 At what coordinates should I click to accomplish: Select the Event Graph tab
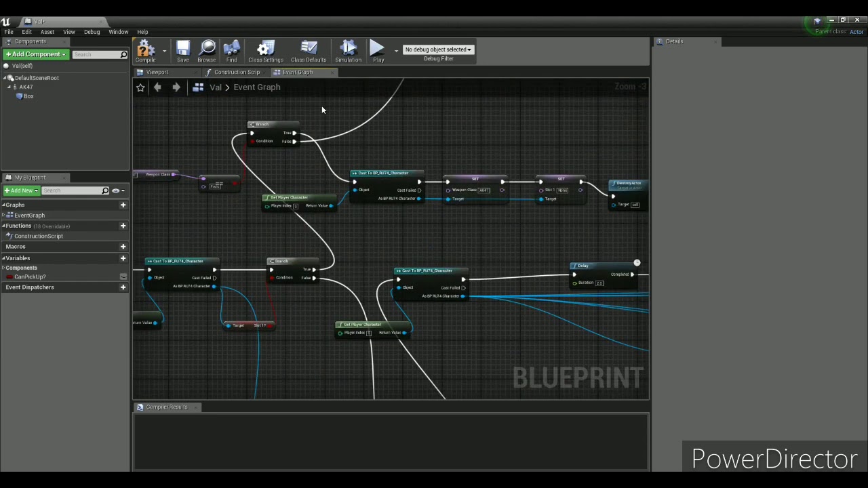(298, 72)
